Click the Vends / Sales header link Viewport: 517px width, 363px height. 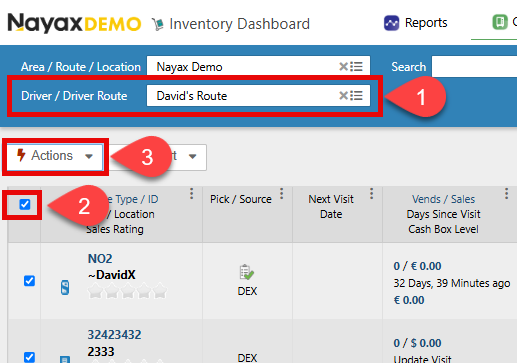[443, 199]
